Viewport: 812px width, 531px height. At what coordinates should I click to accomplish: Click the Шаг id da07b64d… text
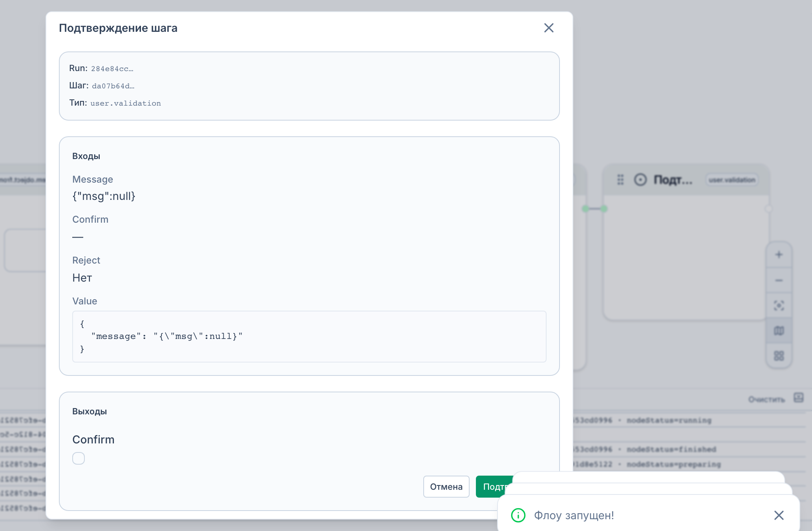pyautogui.click(x=113, y=86)
